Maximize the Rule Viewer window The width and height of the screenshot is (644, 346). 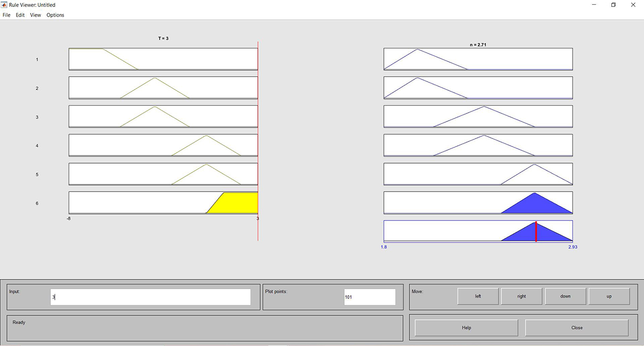tap(613, 5)
